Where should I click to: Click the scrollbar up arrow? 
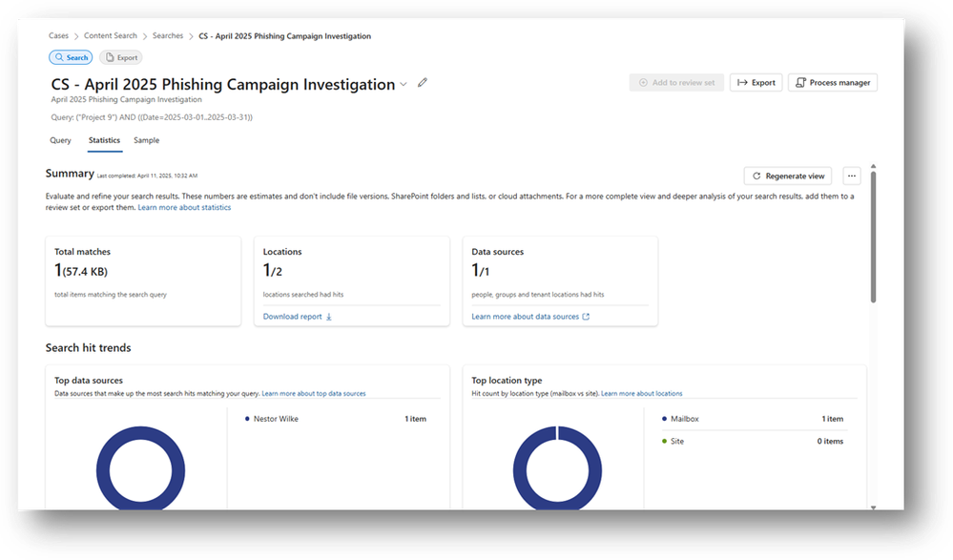pos(874,166)
